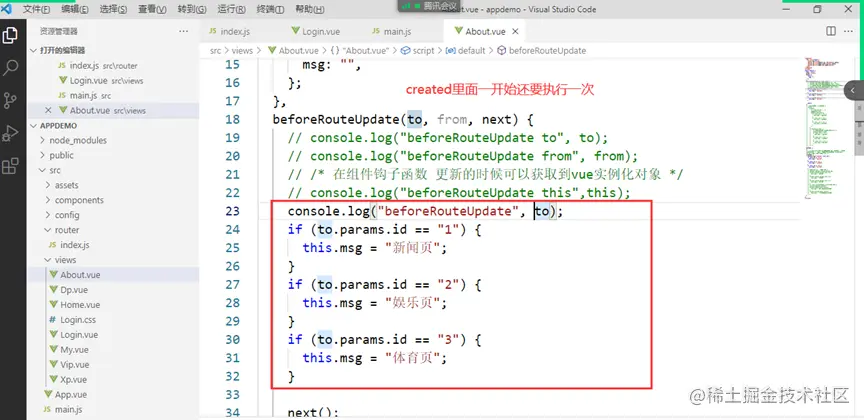This screenshot has height=420, width=864.
Task: Open Login.vue in the views folder
Action: point(79,335)
